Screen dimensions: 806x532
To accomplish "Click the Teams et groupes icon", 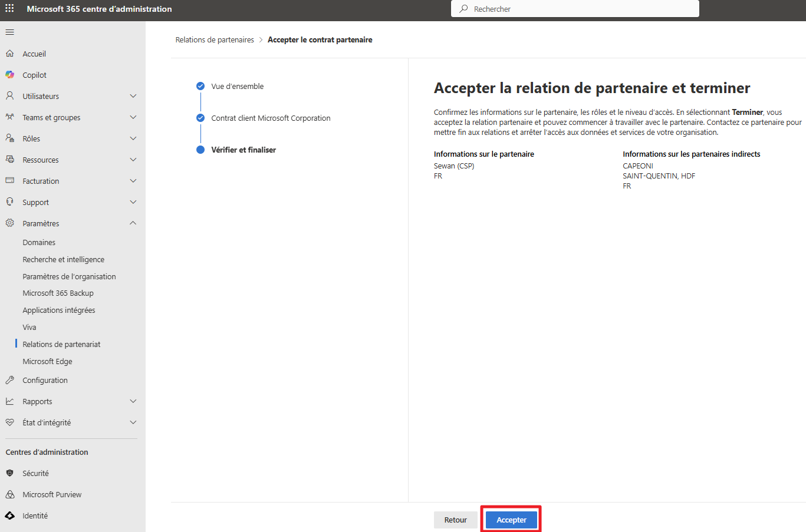I will click(x=9, y=117).
